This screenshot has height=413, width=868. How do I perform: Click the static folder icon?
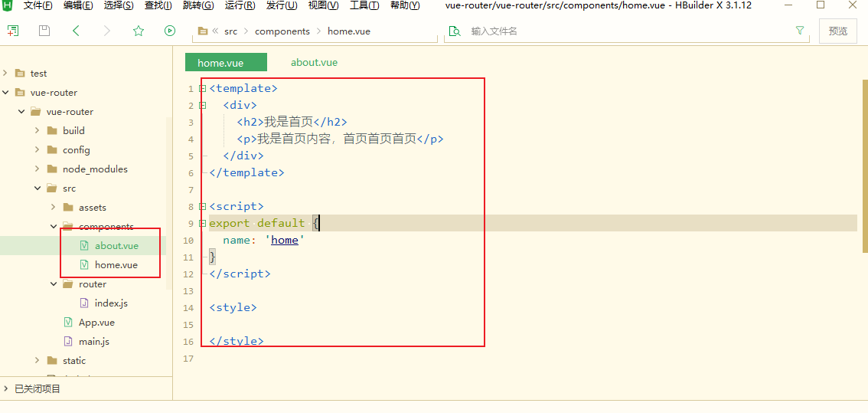[x=53, y=360]
